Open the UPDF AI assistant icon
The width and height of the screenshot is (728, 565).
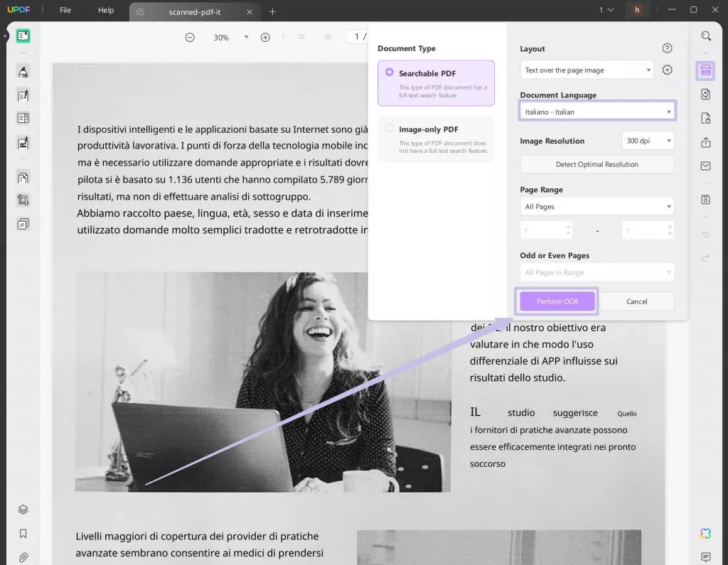[x=706, y=534]
